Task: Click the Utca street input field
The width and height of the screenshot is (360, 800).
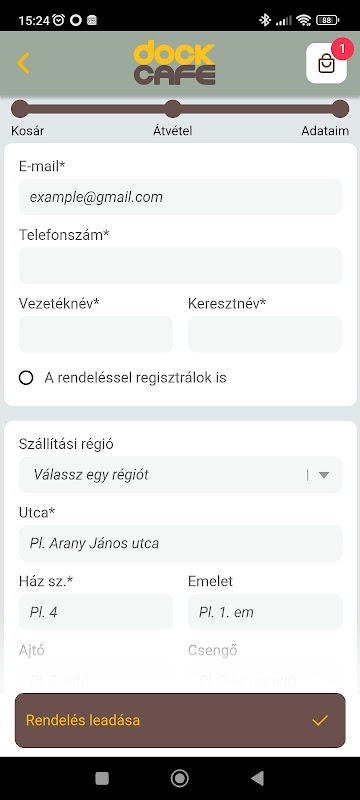Action: tap(181, 543)
